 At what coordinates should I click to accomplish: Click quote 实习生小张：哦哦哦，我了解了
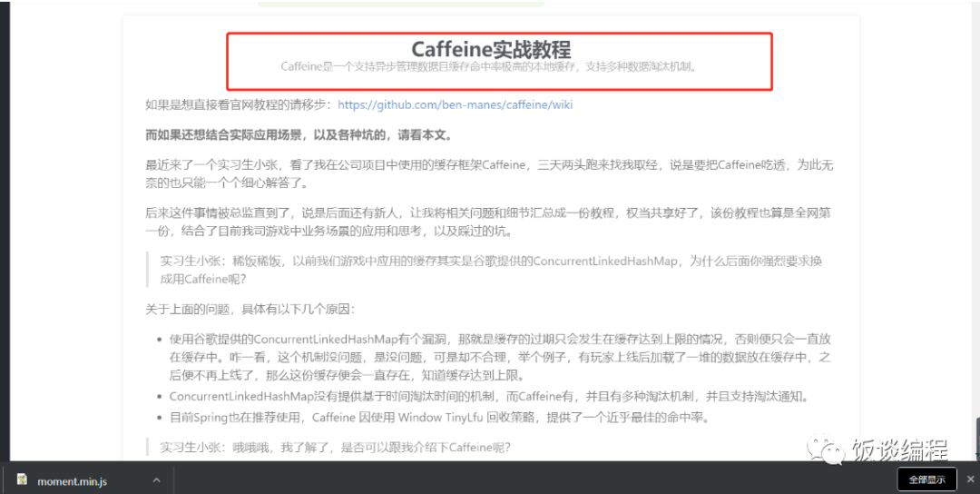coord(336,447)
